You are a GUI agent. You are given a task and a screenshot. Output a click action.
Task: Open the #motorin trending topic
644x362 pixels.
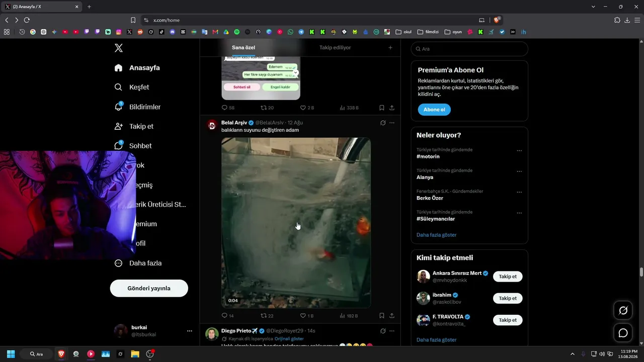click(428, 156)
